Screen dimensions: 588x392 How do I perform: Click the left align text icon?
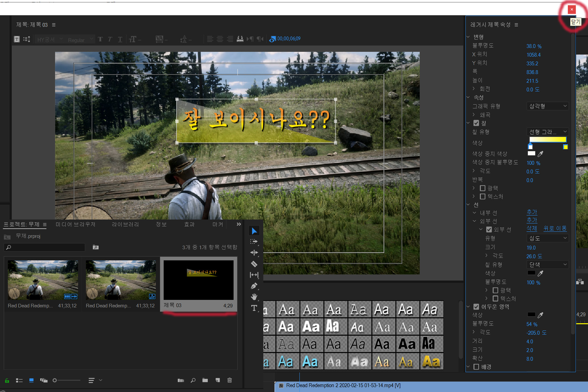[x=210, y=39]
